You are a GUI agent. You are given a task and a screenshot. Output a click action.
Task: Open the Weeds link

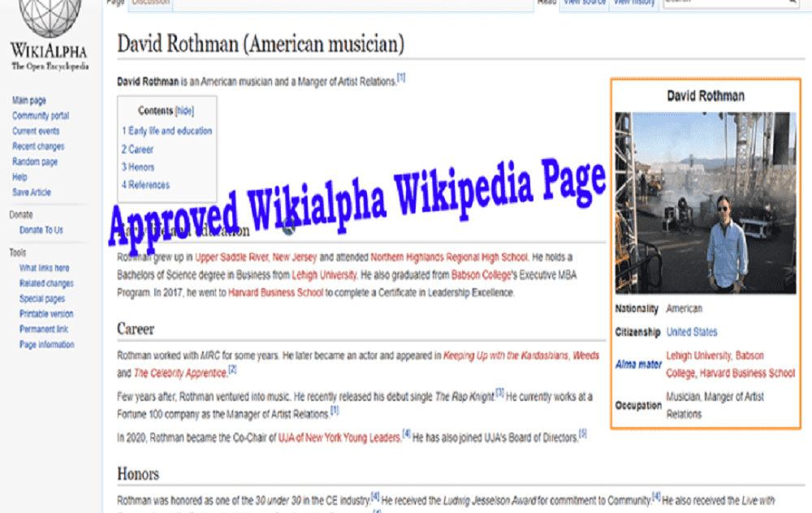click(x=585, y=356)
